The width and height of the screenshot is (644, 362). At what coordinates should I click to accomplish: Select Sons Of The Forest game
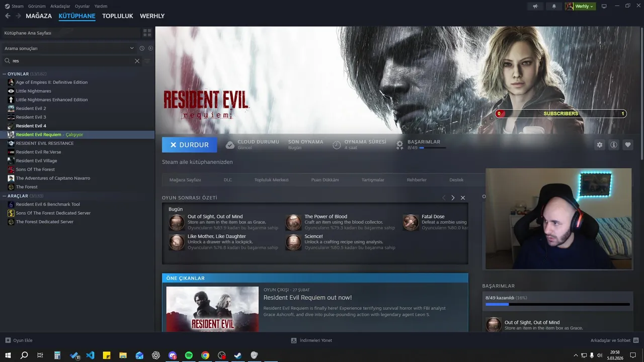35,169
